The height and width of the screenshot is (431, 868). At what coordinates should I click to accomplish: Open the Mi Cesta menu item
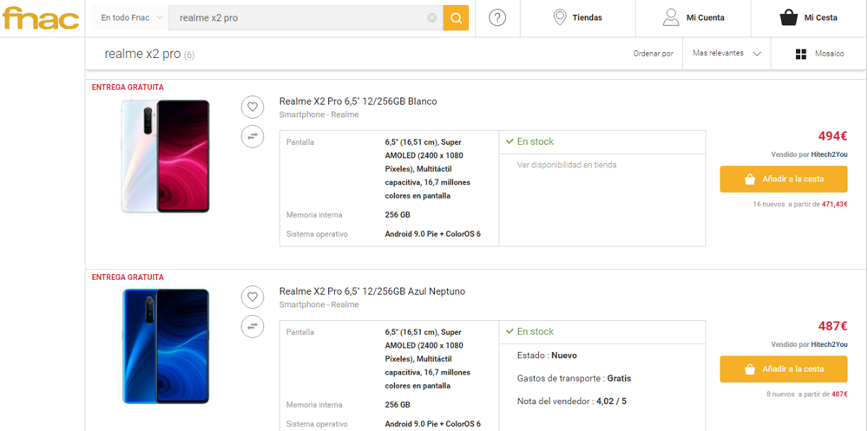click(809, 17)
